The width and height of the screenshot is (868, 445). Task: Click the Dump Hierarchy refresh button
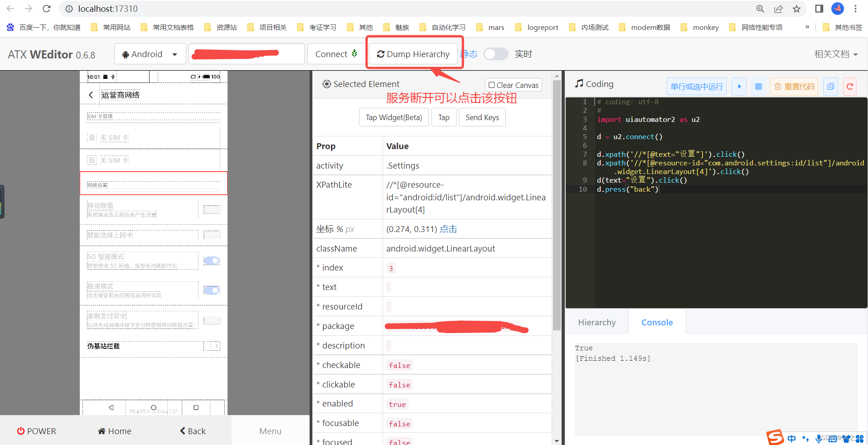tap(412, 54)
